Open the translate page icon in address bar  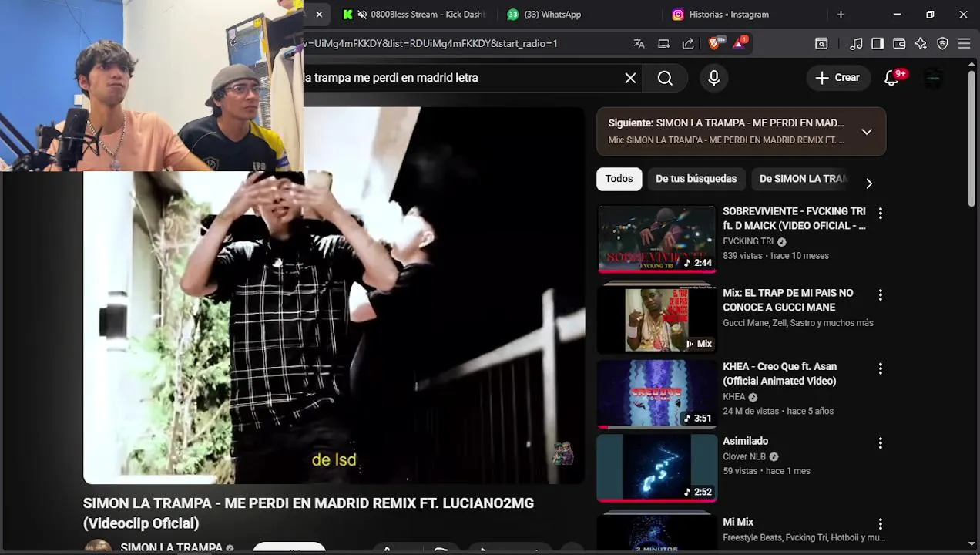pyautogui.click(x=639, y=44)
